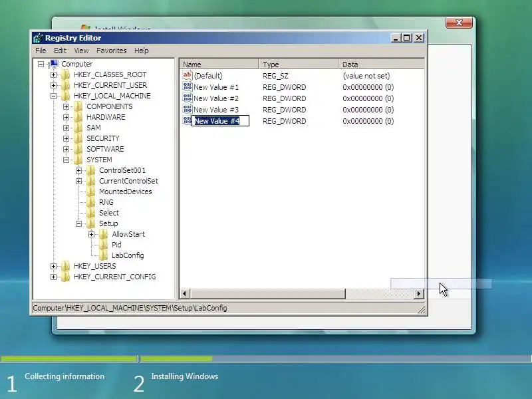This screenshot has width=532, height=399.
Task: Click the HKEY_LOCAL_MACHINE folder icon
Action: point(65,96)
